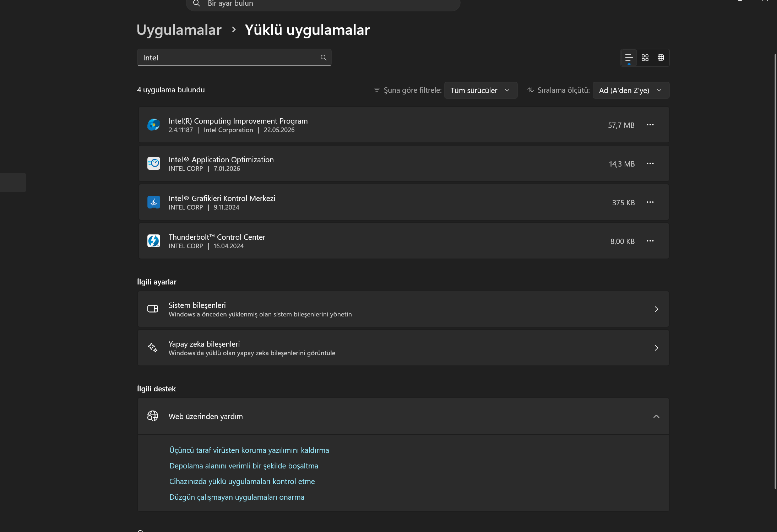Select the Intel® Application Optimization name
This screenshot has width=777, height=532.
click(x=221, y=159)
